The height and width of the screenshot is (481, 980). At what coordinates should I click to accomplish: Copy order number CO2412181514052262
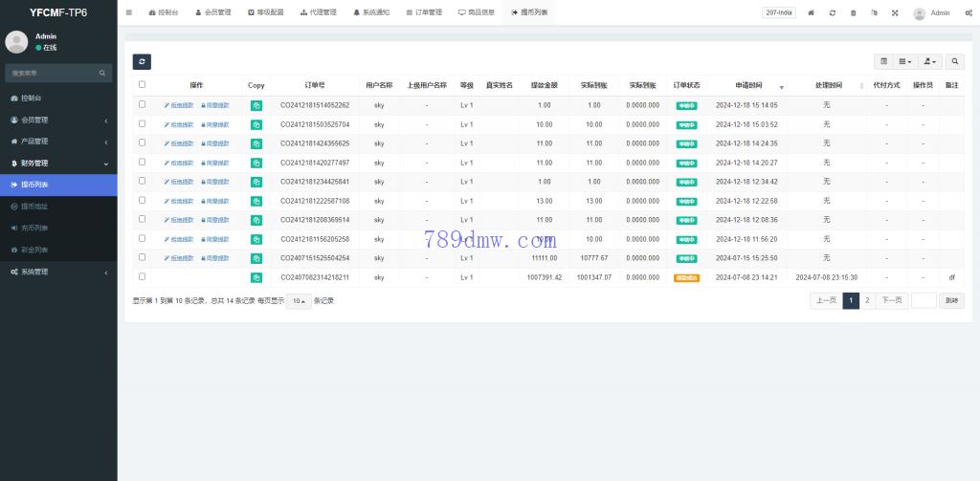pos(256,105)
